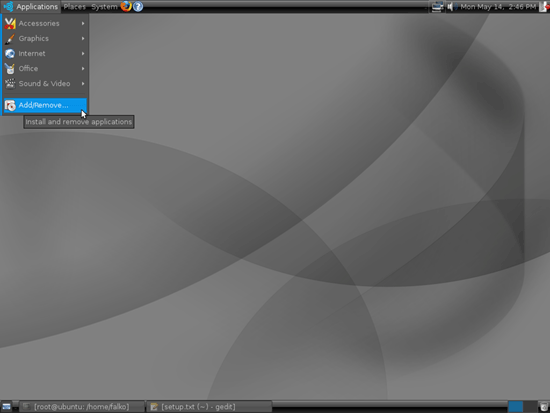Click the logout icon at top right

545,7
